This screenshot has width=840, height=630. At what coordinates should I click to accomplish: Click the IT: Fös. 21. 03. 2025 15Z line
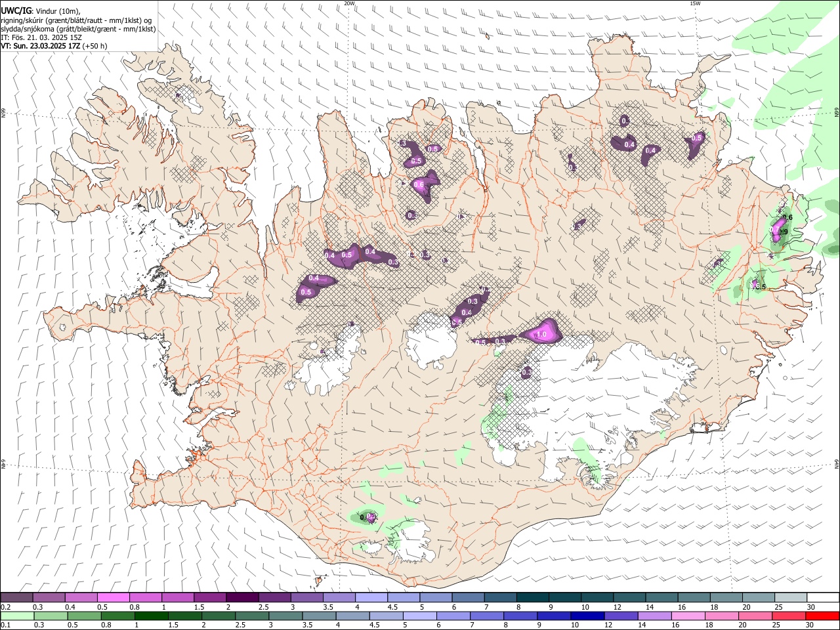41,37
